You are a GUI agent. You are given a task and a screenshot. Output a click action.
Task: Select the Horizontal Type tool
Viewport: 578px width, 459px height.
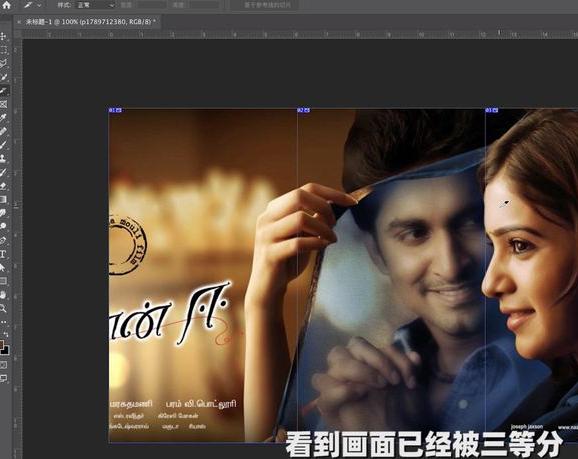[x=3, y=254]
